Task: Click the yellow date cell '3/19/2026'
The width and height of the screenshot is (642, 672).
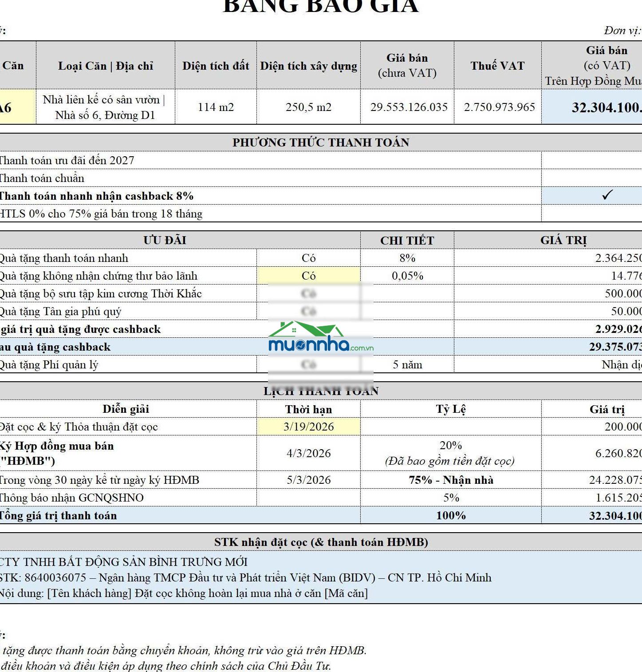Action: (308, 427)
